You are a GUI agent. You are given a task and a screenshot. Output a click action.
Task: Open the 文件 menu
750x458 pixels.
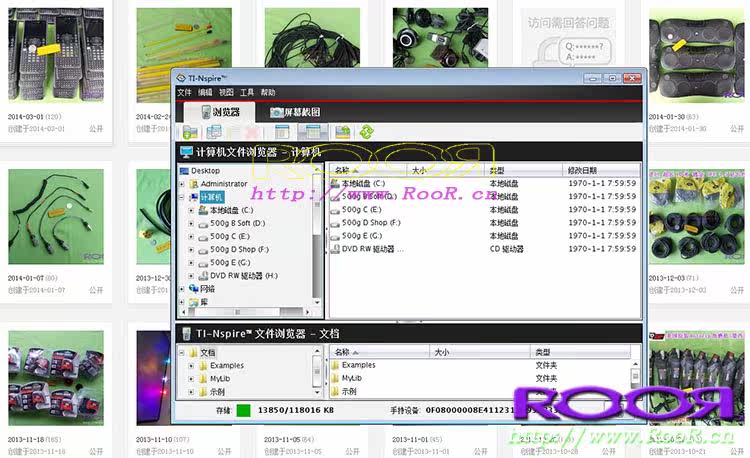(x=184, y=92)
